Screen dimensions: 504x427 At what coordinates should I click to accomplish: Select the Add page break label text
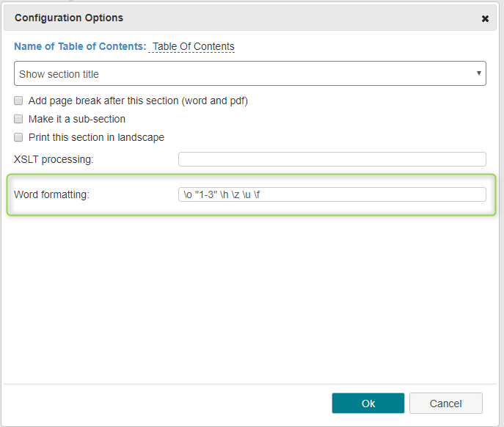(138, 101)
